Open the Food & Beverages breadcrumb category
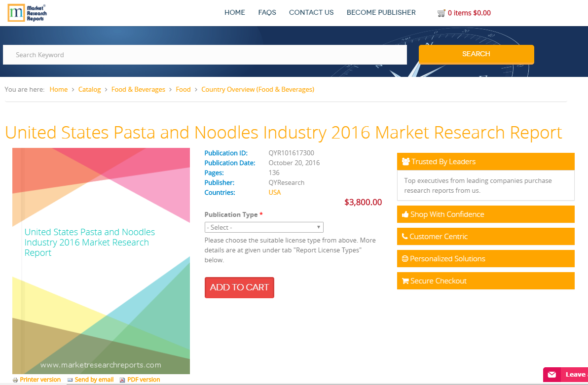 [139, 89]
